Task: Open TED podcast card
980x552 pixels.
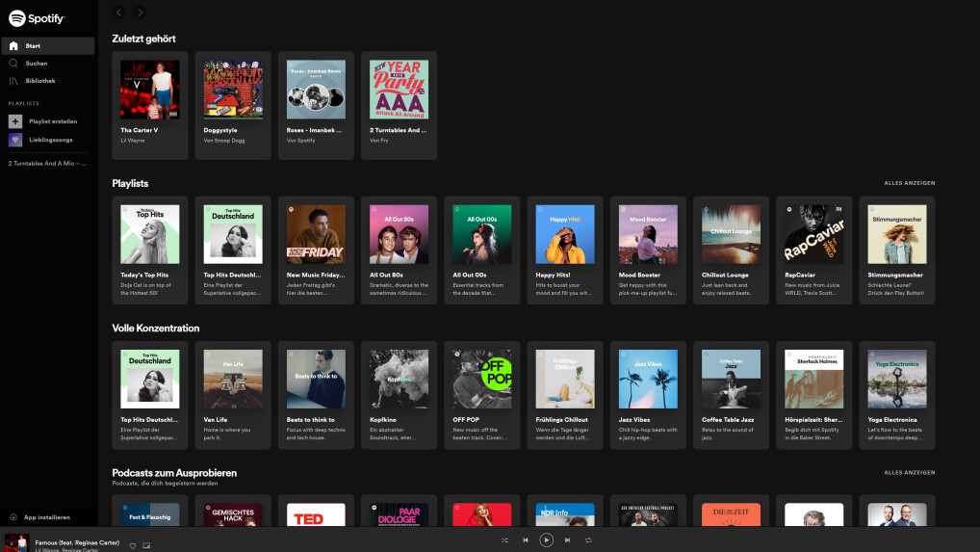Action: 317,511
